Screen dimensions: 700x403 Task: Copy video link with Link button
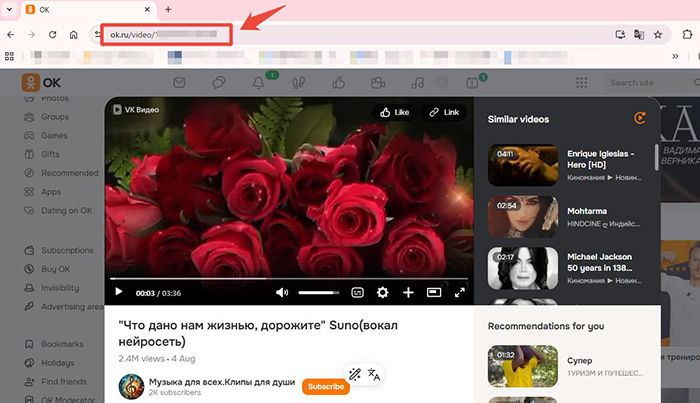pyautogui.click(x=444, y=112)
